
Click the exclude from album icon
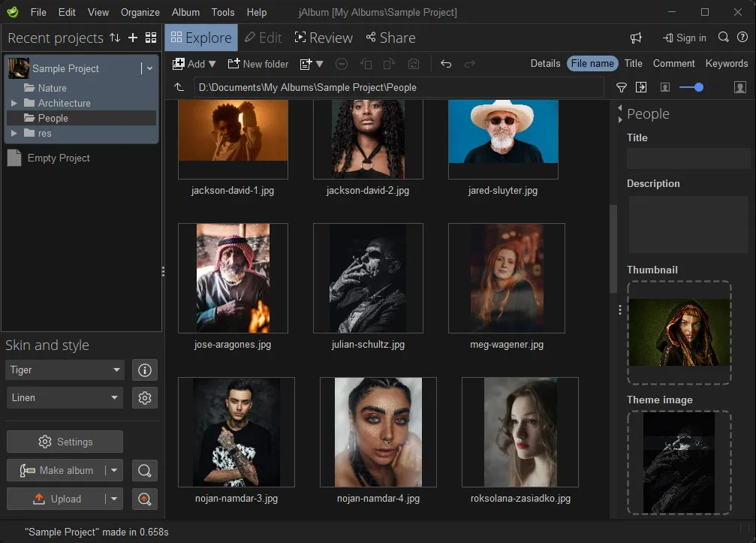pos(341,64)
